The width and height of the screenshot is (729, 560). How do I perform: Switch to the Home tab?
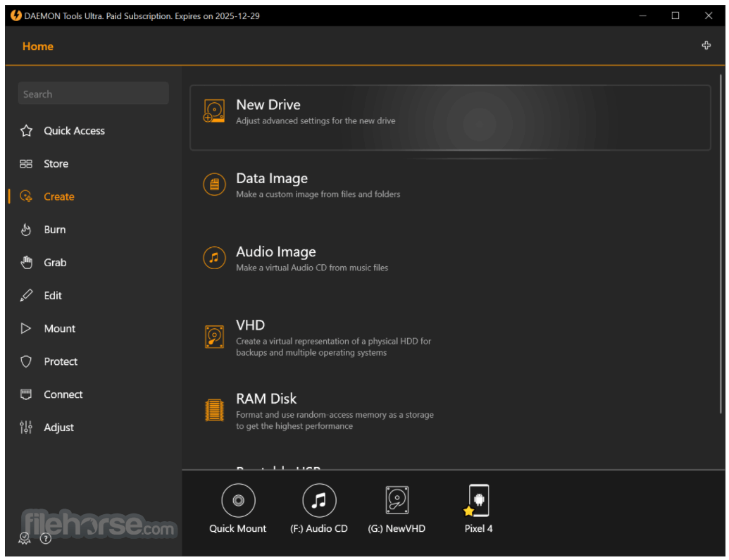click(37, 46)
